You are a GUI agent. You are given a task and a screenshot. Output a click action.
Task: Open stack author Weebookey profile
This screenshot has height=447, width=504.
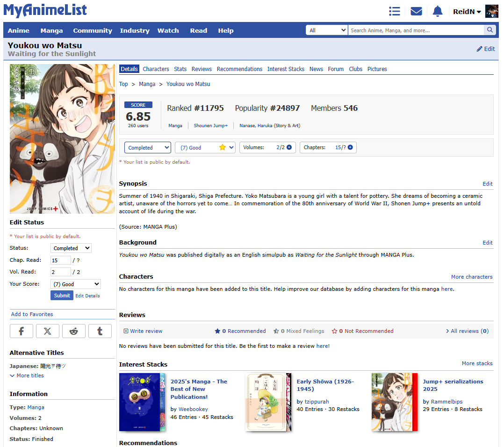193,409
